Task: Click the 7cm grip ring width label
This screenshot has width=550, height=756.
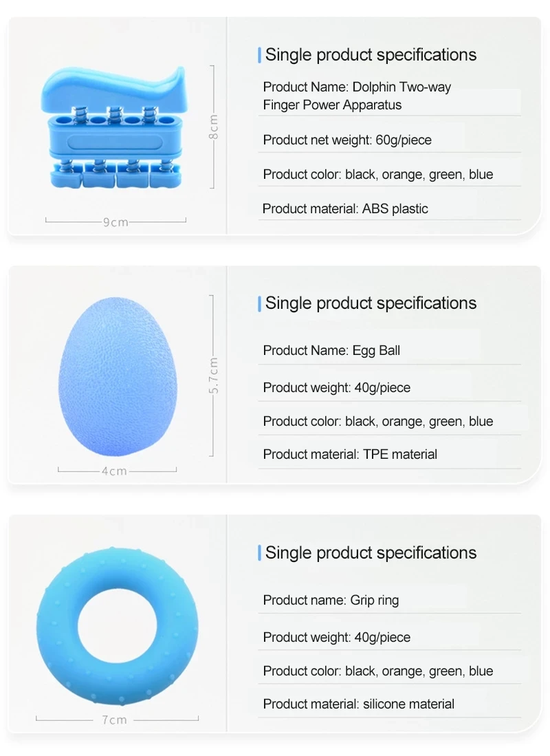Action: (115, 720)
